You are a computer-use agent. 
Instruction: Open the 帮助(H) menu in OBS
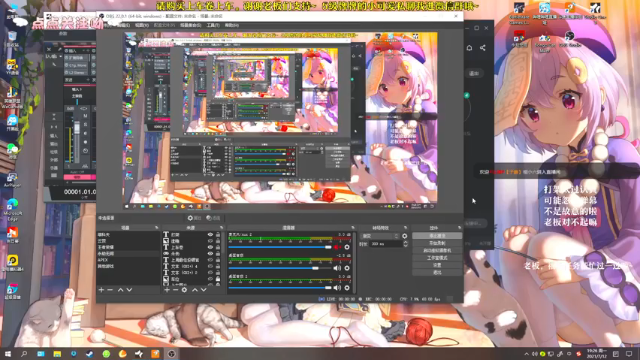click(x=231, y=25)
